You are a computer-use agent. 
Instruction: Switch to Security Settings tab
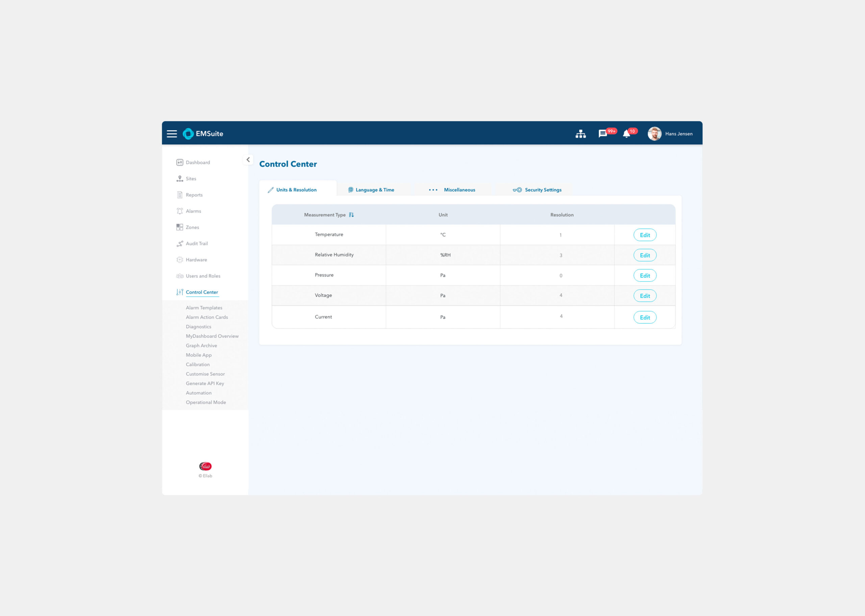pyautogui.click(x=543, y=190)
